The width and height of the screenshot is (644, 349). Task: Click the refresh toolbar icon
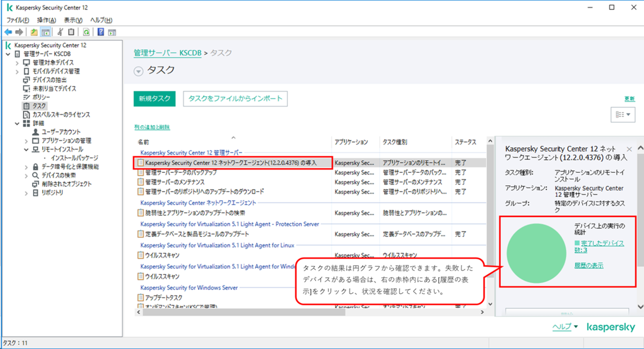click(86, 32)
